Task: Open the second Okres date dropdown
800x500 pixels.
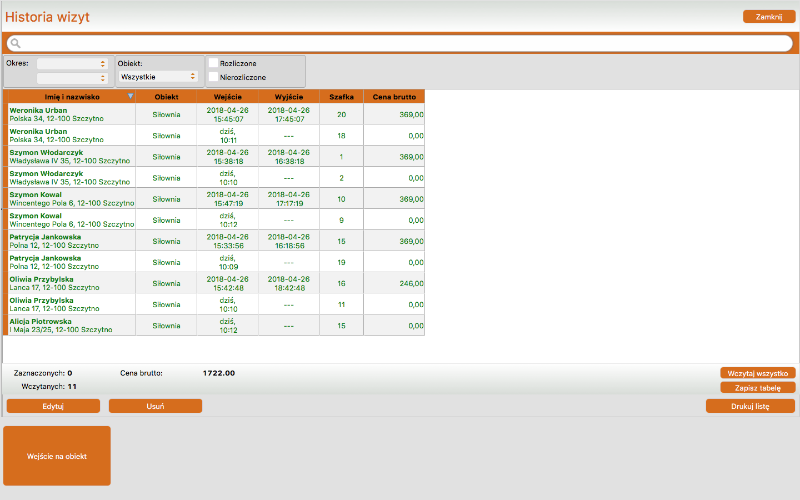Action: pyautogui.click(x=71, y=78)
